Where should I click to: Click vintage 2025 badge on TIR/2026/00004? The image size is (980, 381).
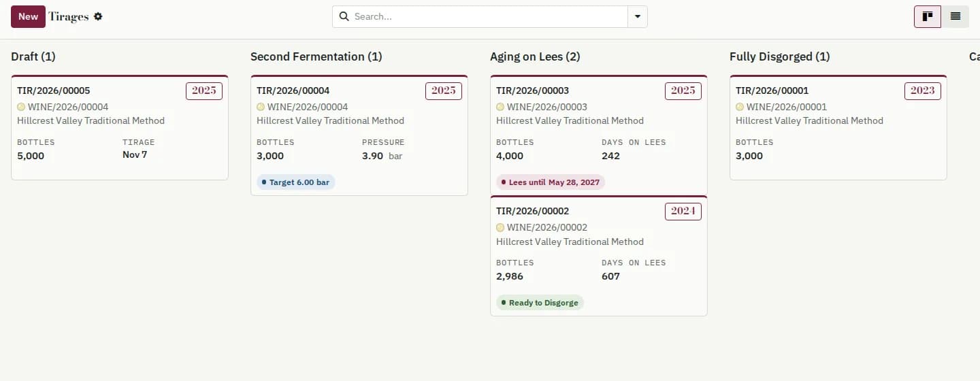coord(443,90)
